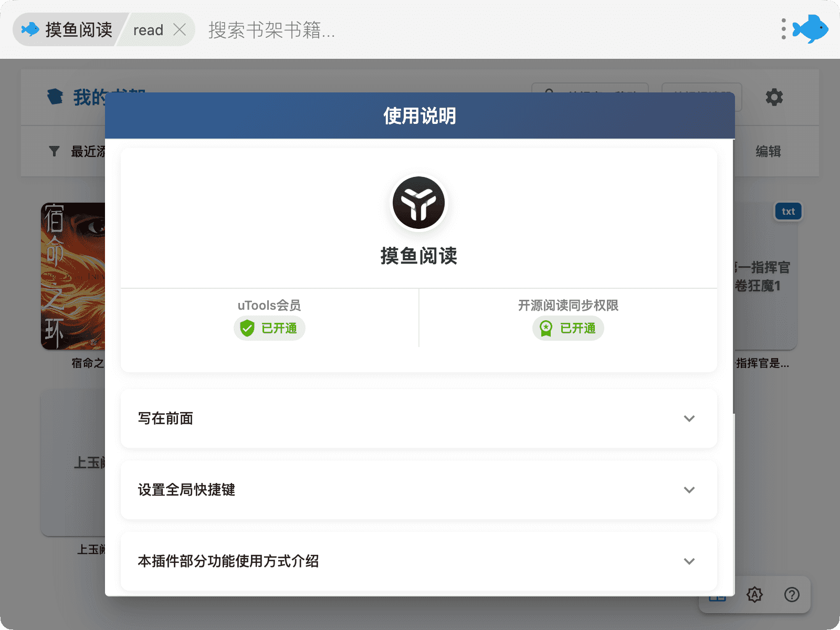
Task: Click the 编辑 button on the bookshelf
Action: 768,151
